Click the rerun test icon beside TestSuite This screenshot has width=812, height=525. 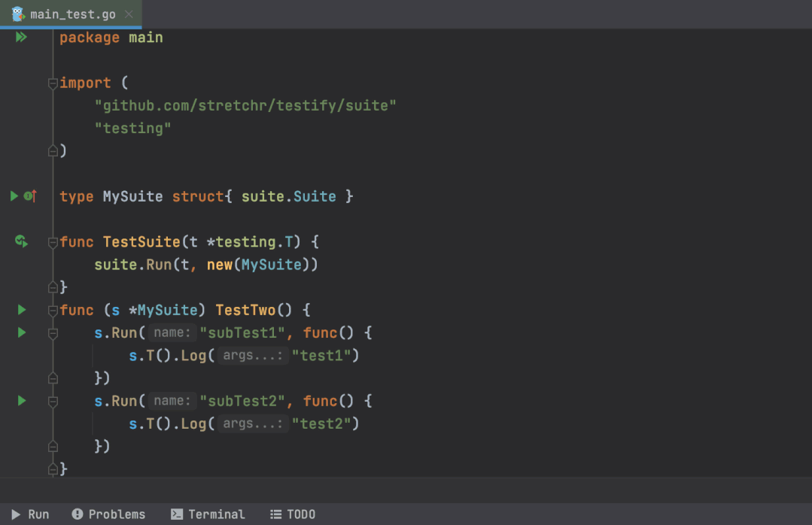22,241
